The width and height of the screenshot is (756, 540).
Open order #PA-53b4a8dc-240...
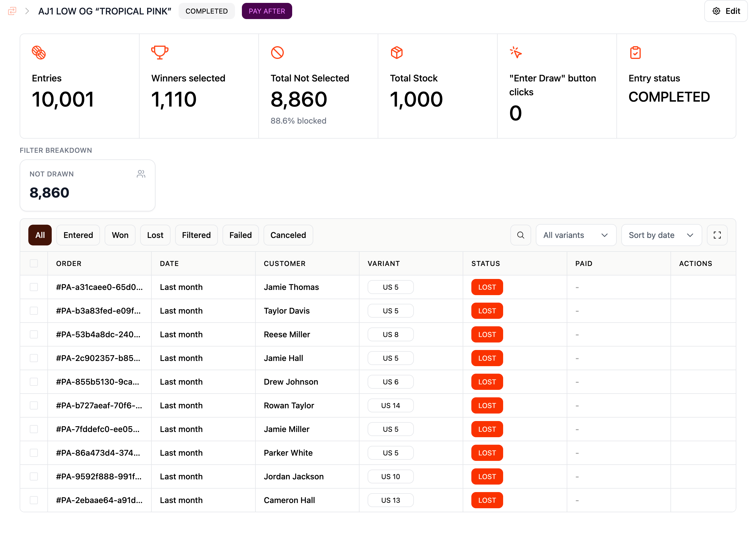tap(98, 334)
